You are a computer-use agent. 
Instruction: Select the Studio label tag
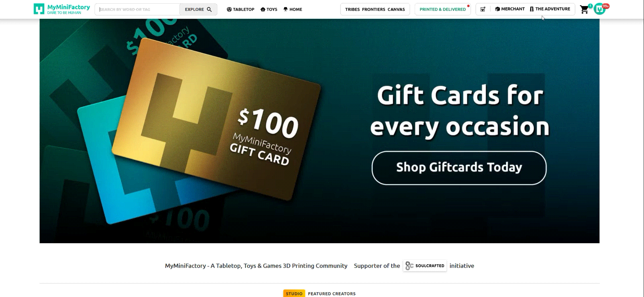click(294, 294)
